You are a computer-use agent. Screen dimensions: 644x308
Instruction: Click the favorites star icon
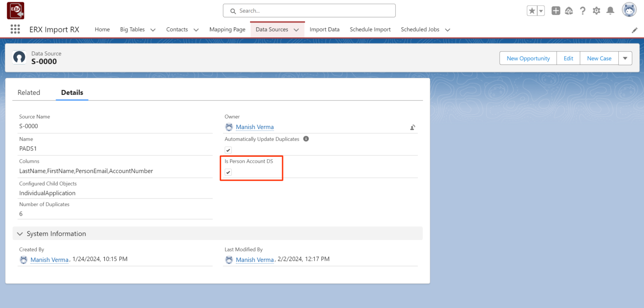532,11
